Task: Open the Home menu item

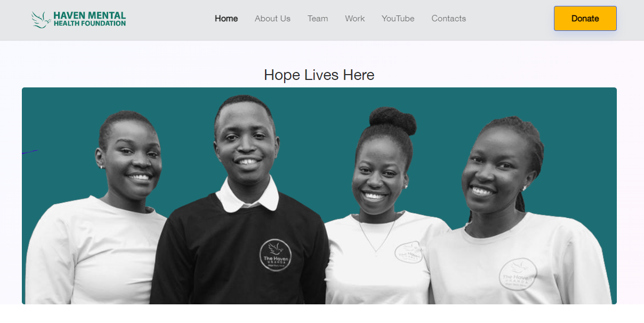Action: click(226, 19)
